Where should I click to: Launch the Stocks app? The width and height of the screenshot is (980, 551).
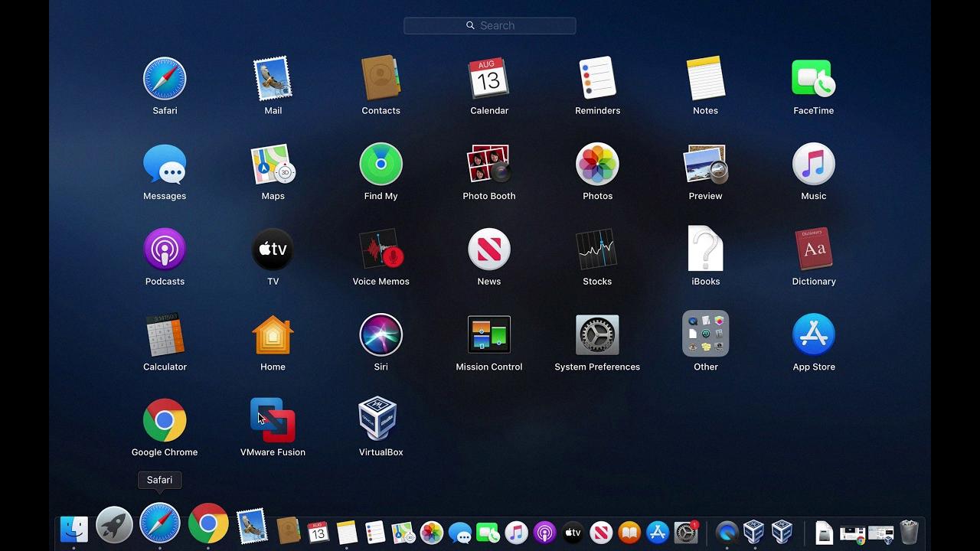point(597,249)
